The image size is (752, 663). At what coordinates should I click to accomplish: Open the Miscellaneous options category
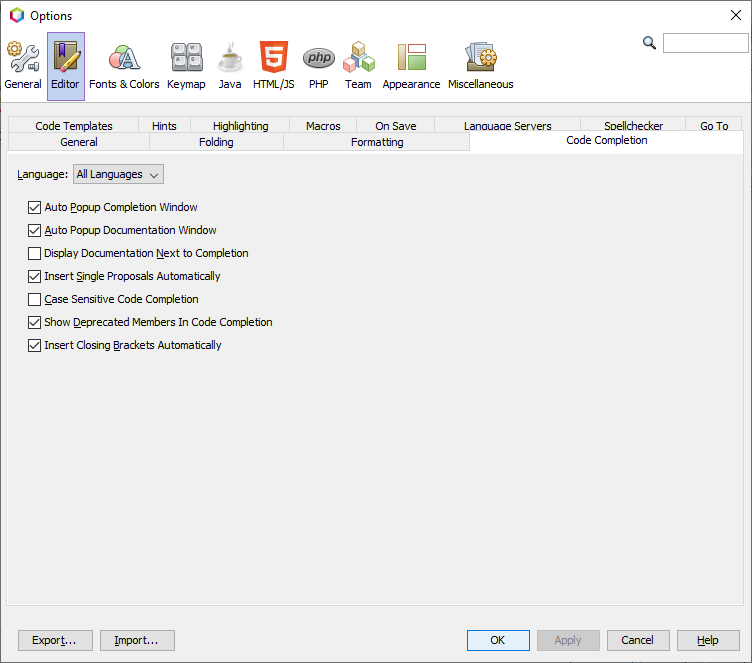(480, 67)
